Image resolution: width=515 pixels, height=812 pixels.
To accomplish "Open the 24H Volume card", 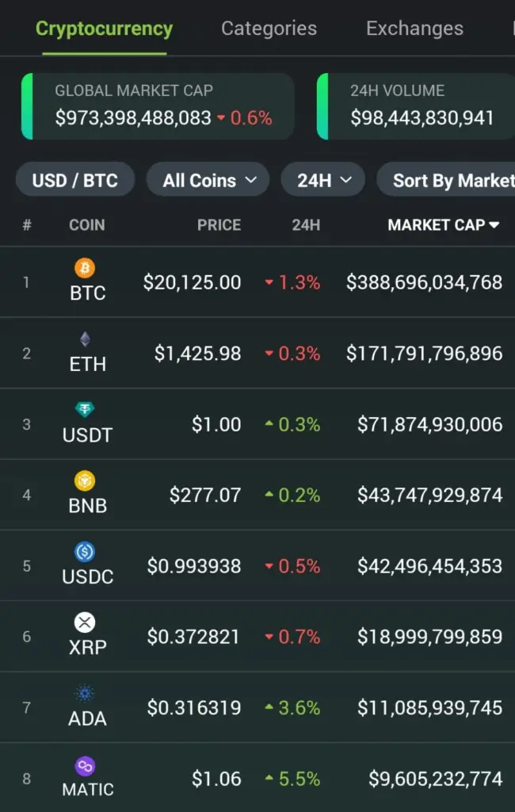I will point(416,106).
